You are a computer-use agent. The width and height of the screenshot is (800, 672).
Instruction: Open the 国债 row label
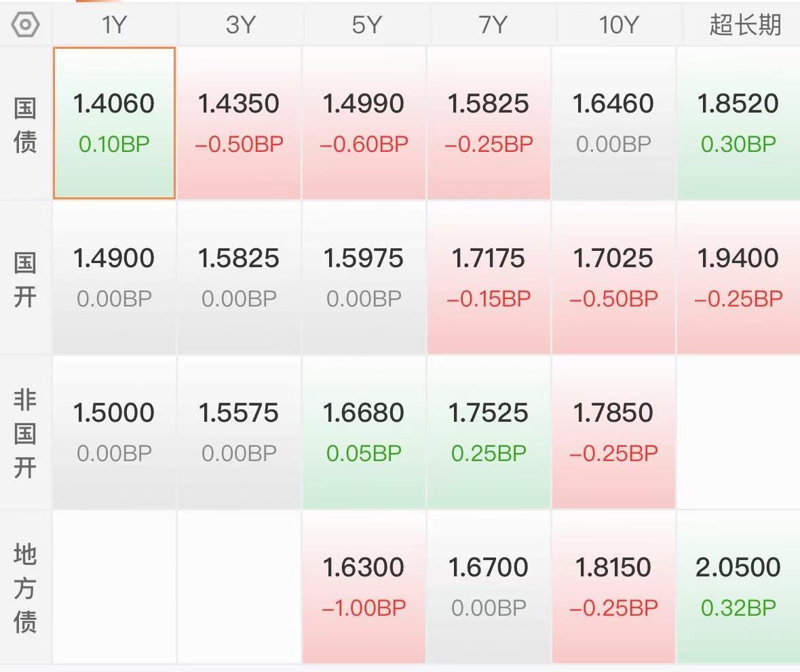25,125
